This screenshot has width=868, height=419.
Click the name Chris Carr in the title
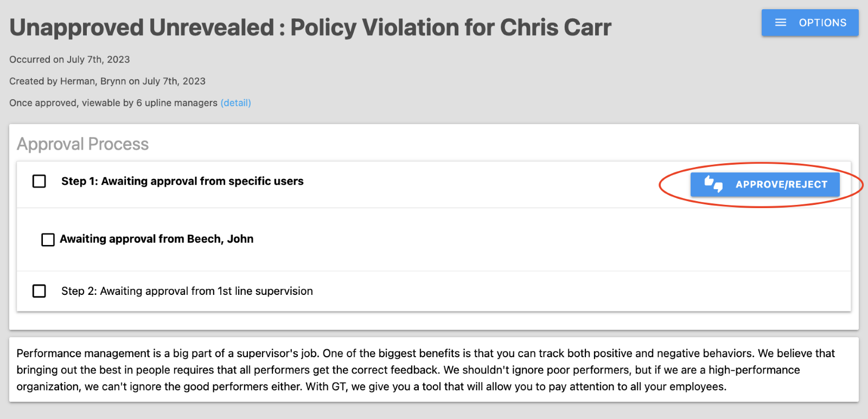coord(556,28)
